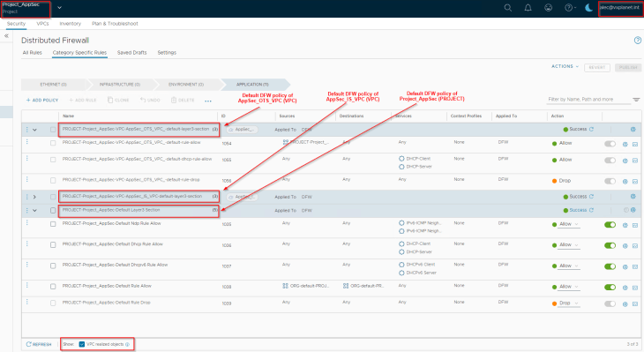Open statistics icon for rule 1054
Image resolution: width=644 pixels, height=352 pixels.
point(635,144)
